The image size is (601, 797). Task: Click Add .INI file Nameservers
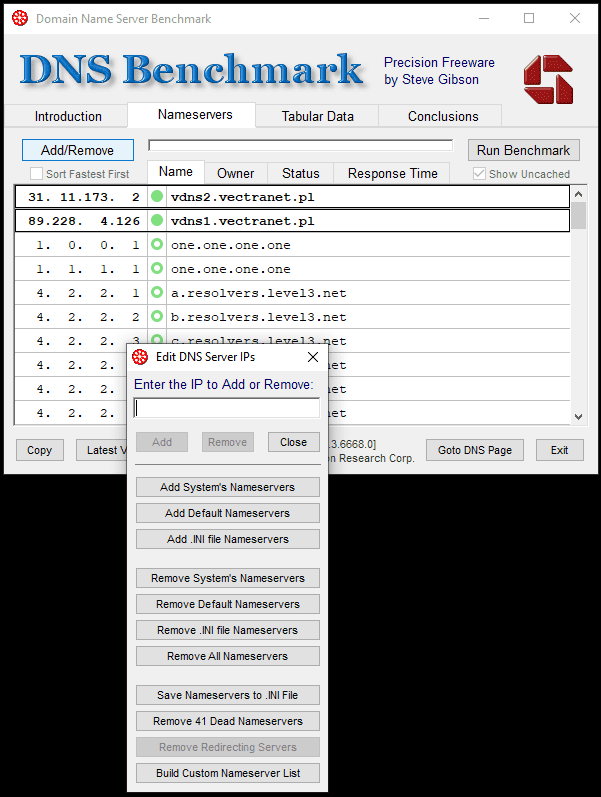coord(227,539)
